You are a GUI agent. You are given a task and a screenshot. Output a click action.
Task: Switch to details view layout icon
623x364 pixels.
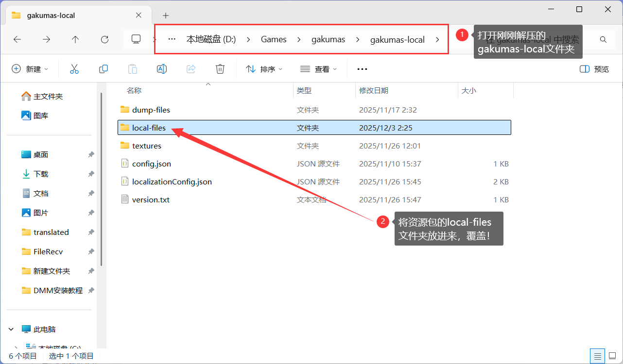pyautogui.click(x=597, y=356)
